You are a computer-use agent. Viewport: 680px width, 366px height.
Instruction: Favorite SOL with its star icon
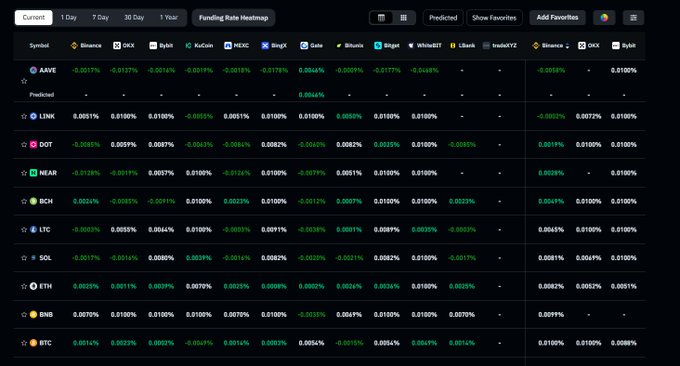point(24,258)
